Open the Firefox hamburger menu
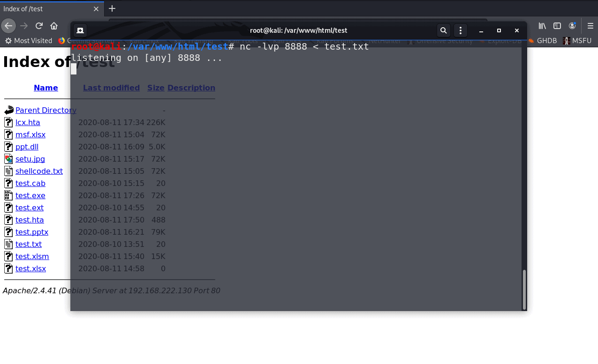The width and height of the screenshot is (598, 364). (x=590, y=26)
